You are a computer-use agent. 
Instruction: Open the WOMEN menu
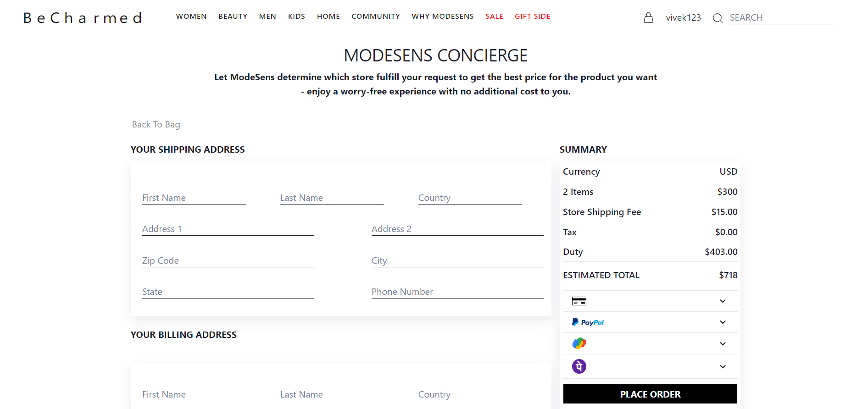pyautogui.click(x=191, y=16)
